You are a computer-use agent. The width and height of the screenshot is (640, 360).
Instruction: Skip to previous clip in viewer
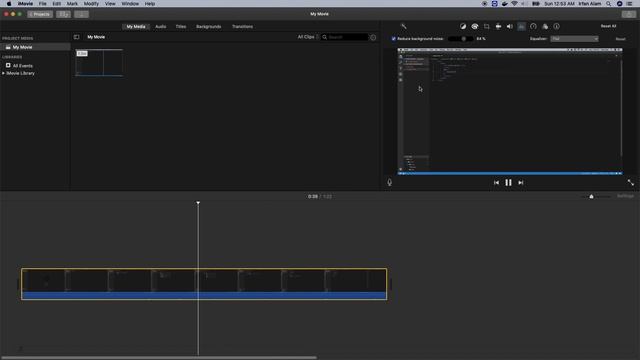tap(496, 182)
